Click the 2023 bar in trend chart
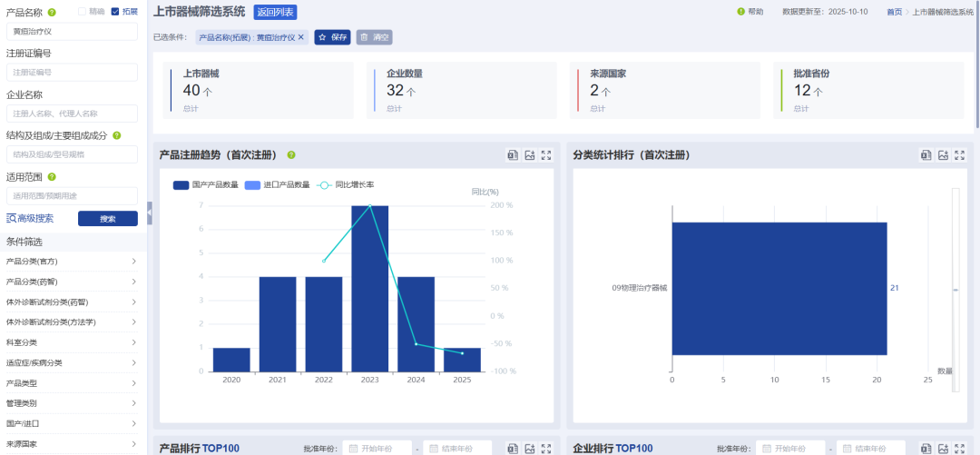The width and height of the screenshot is (980, 455). [x=370, y=289]
